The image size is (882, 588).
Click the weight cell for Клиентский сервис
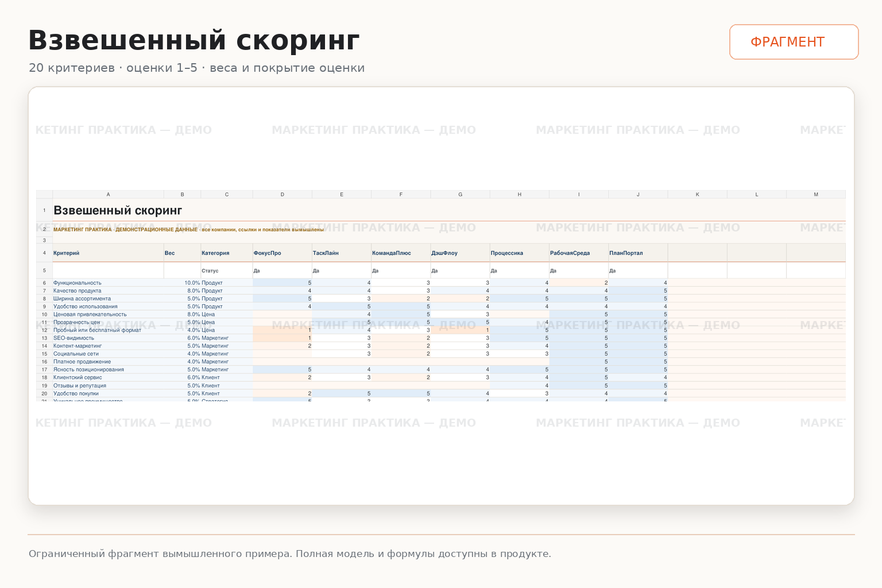tap(183, 378)
